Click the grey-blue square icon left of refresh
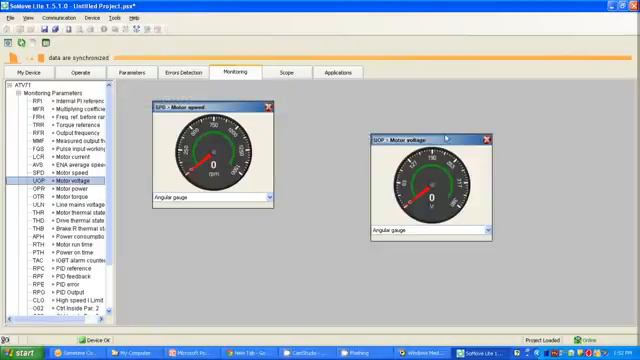Image resolution: width=640 pixels, height=360 pixels. point(8,42)
